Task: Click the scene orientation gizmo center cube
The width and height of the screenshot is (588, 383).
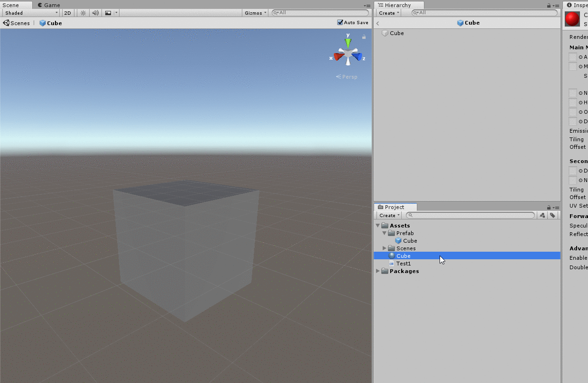Action: tap(348, 55)
